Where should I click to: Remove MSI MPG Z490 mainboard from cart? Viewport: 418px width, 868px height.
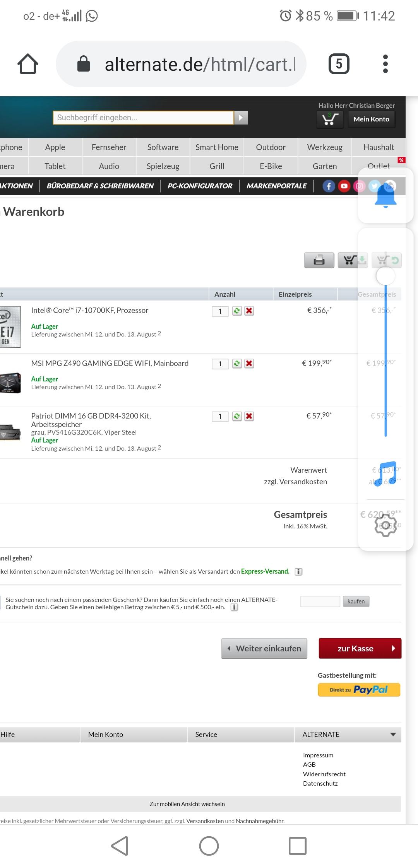(249, 363)
